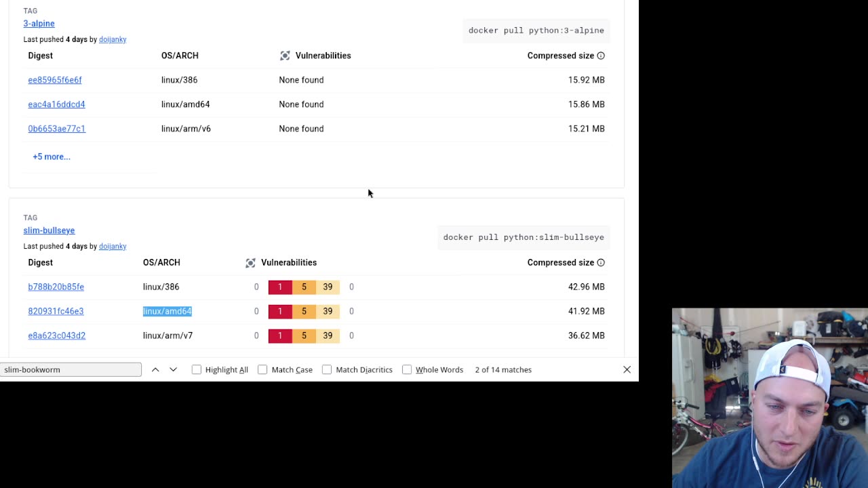Viewport: 868px width, 488px height.
Task: Enable Match Diacritics checkbox
Action: click(327, 369)
